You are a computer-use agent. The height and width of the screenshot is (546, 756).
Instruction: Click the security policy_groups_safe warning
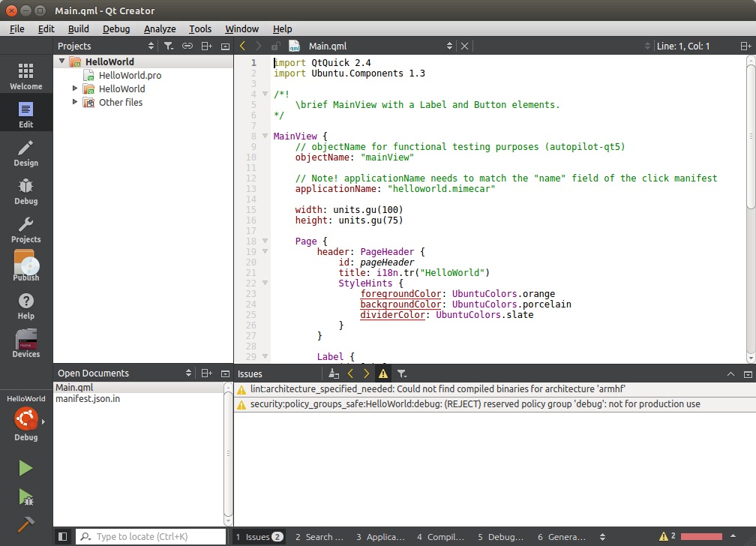point(495,403)
